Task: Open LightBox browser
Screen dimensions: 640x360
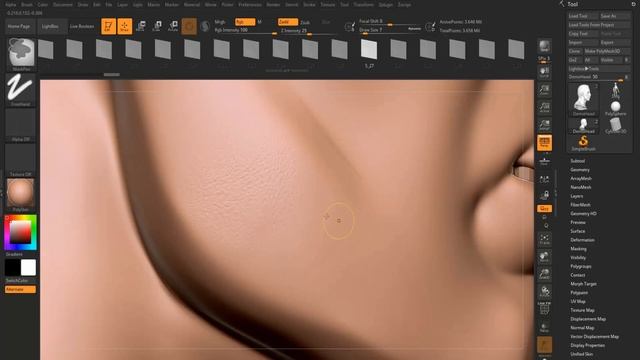Action: (x=51, y=26)
